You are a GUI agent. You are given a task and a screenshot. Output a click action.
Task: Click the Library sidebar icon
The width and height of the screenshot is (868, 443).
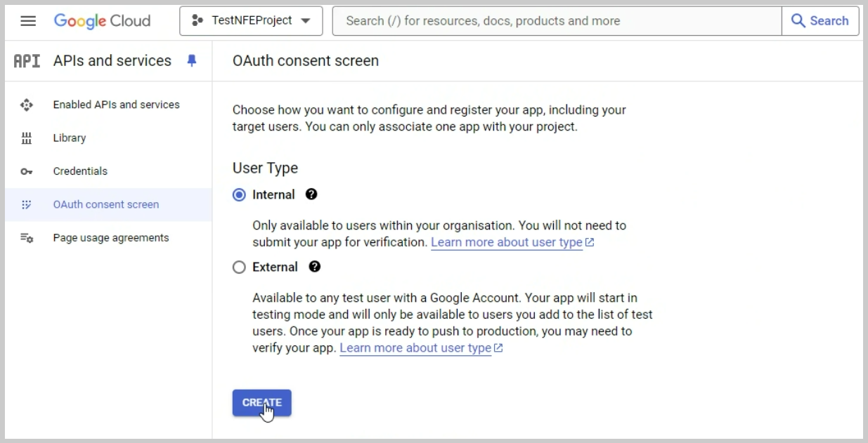coord(27,138)
